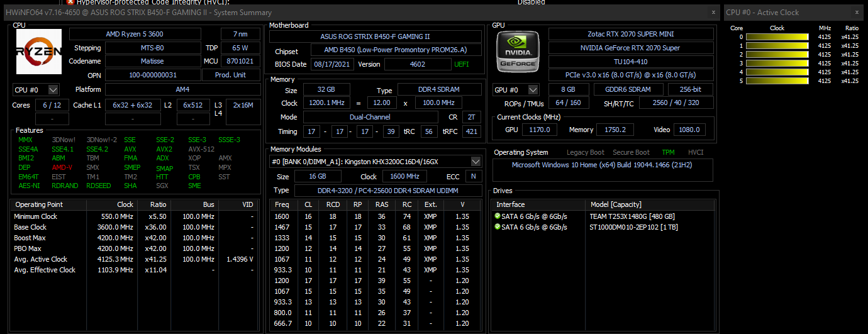Click the PCIe v3.0 x16 bus field
Image resolution: width=868 pixels, height=334 pixels.
click(632, 75)
